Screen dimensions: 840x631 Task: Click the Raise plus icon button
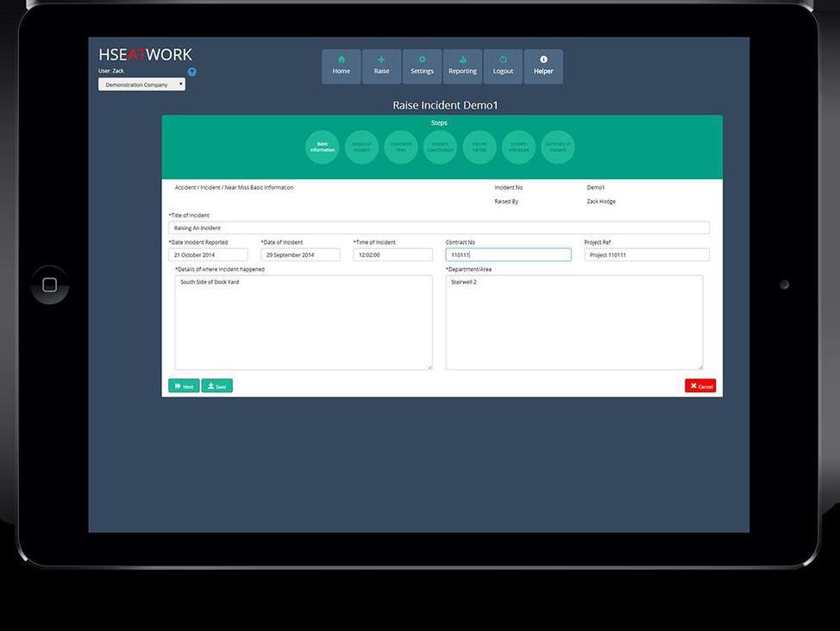point(381,66)
